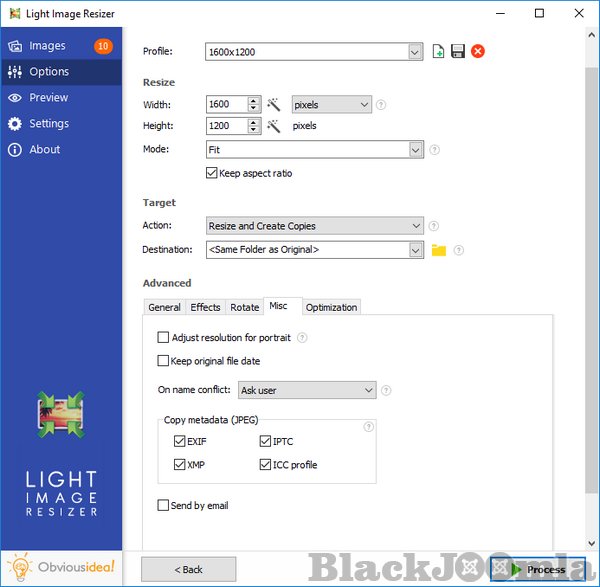Open the On name conflict dropdown

click(x=367, y=390)
